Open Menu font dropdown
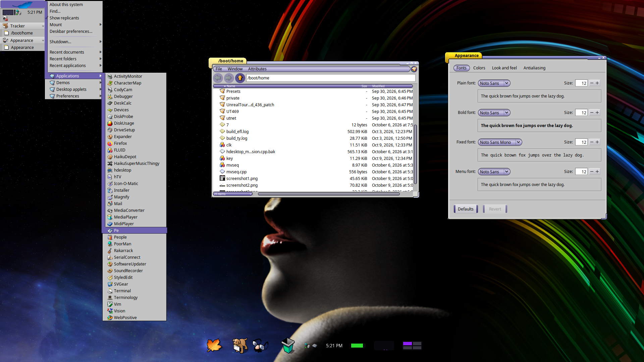The width and height of the screenshot is (644, 362). (x=494, y=172)
